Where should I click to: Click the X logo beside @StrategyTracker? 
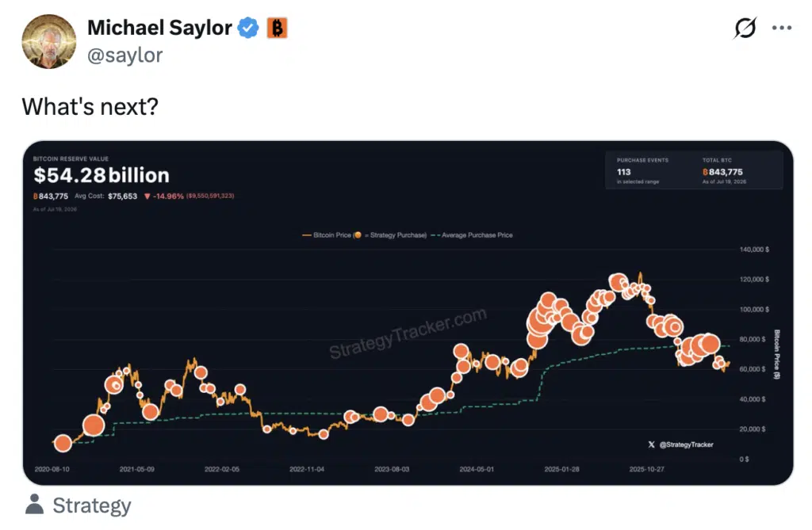[652, 444]
